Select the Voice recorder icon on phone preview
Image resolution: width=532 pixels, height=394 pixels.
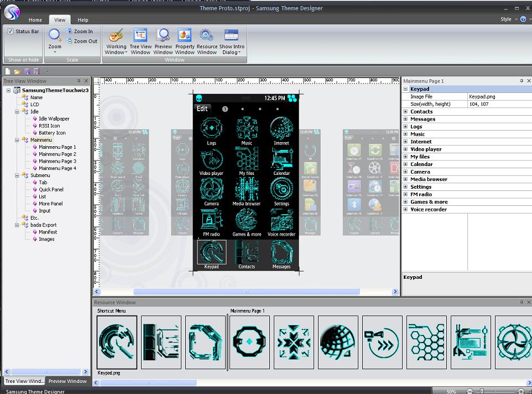click(281, 220)
